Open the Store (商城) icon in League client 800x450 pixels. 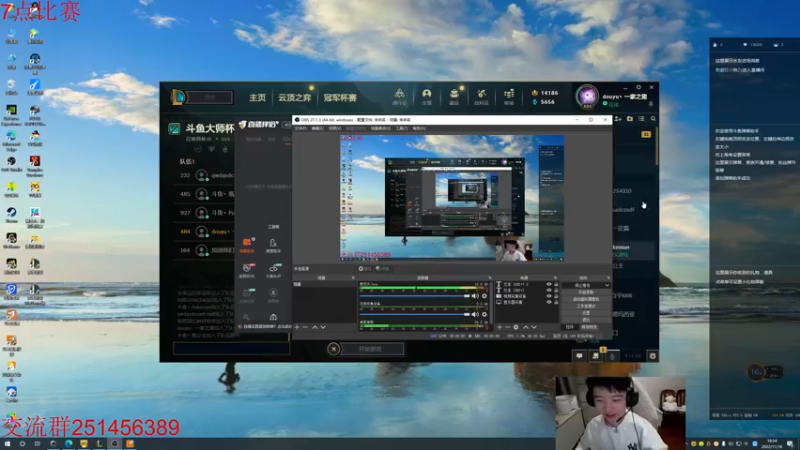pos(509,96)
